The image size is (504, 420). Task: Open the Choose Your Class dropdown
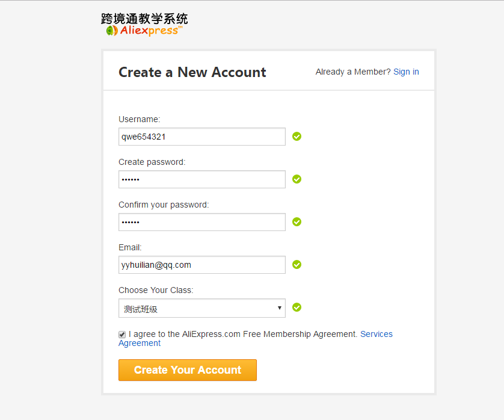(x=201, y=309)
